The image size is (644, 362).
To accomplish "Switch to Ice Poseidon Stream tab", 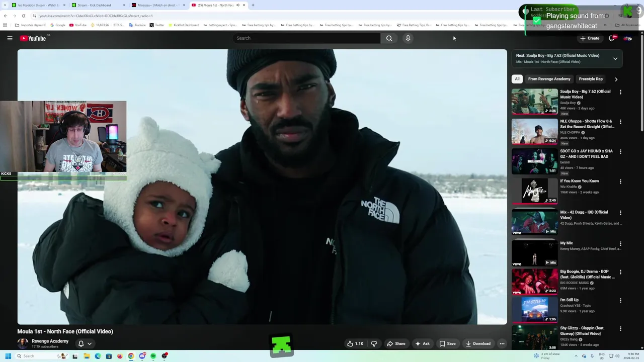I will [39, 5].
